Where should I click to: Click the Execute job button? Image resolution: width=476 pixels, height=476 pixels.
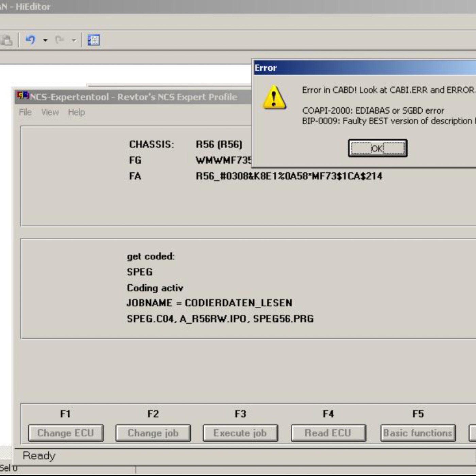(240, 433)
